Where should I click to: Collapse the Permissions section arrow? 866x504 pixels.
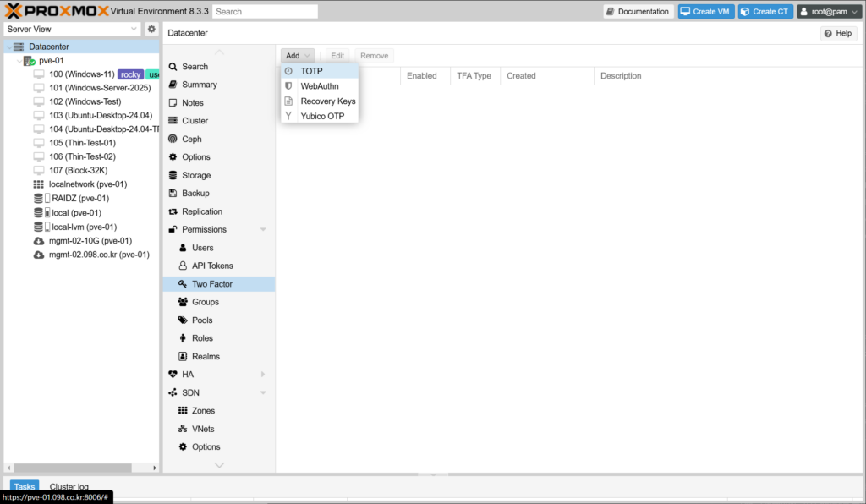263,230
